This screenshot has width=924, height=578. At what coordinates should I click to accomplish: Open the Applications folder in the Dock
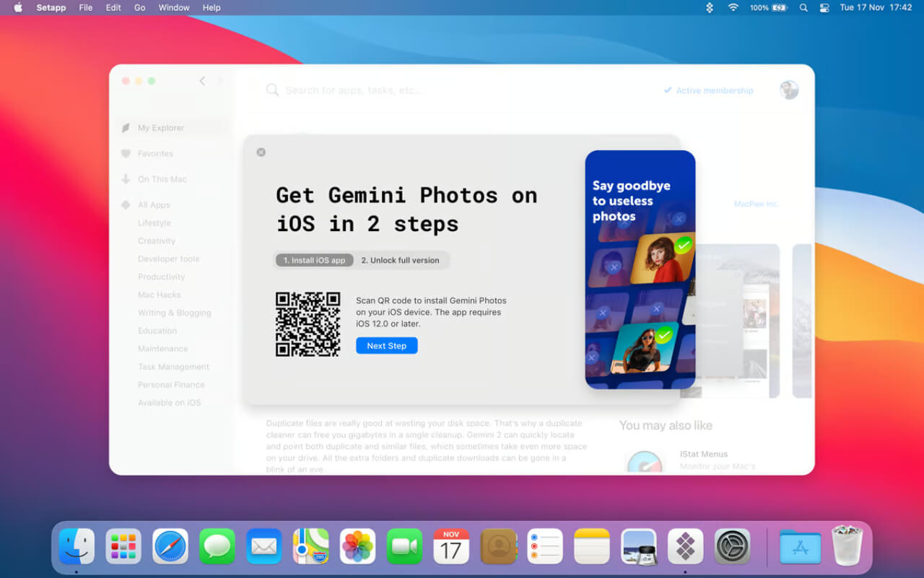click(x=801, y=547)
